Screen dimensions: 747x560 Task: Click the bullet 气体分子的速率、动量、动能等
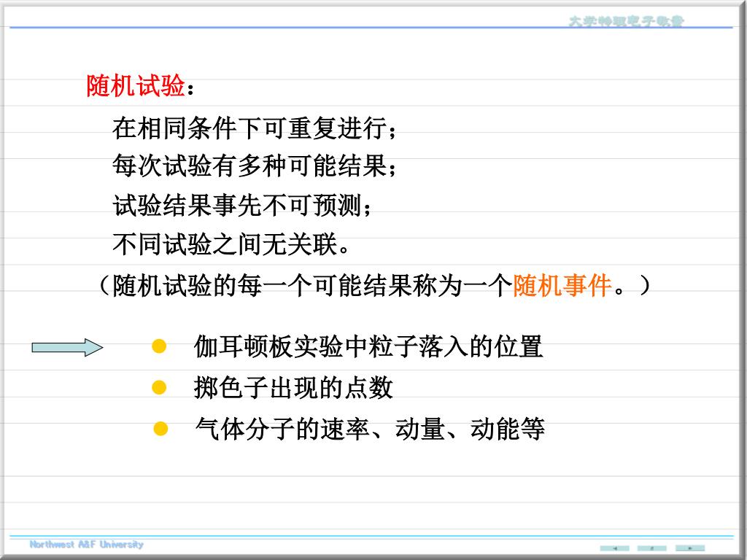coord(370,429)
